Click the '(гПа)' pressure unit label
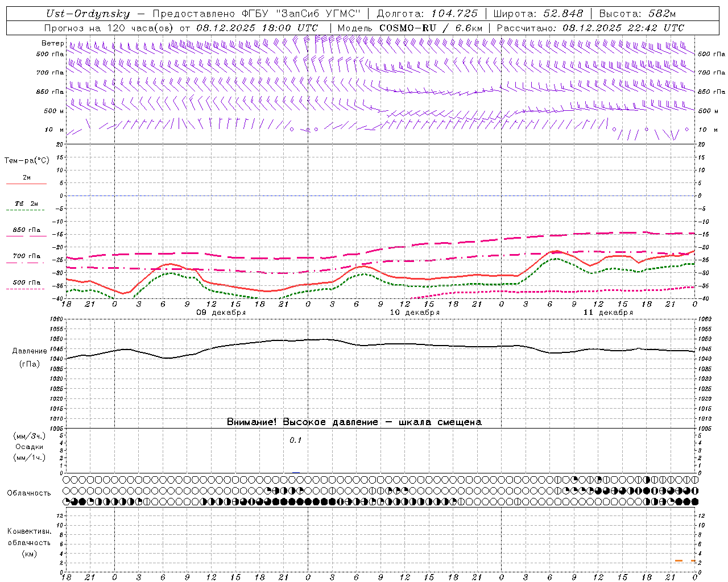Screen dimensions: 728x582 [x=30, y=364]
